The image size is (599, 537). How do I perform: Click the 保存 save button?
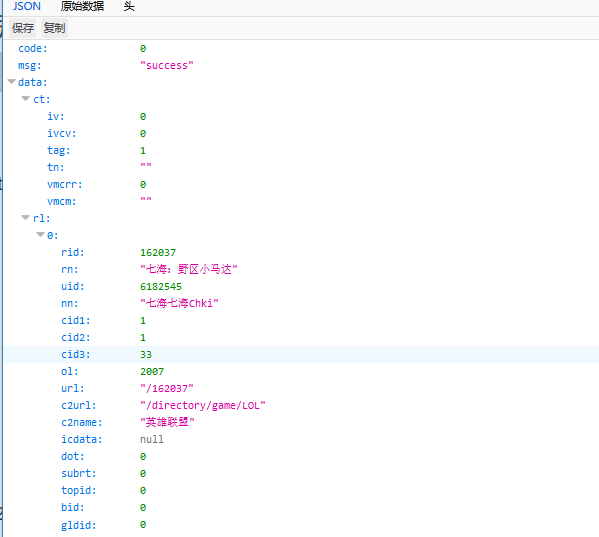[23, 28]
